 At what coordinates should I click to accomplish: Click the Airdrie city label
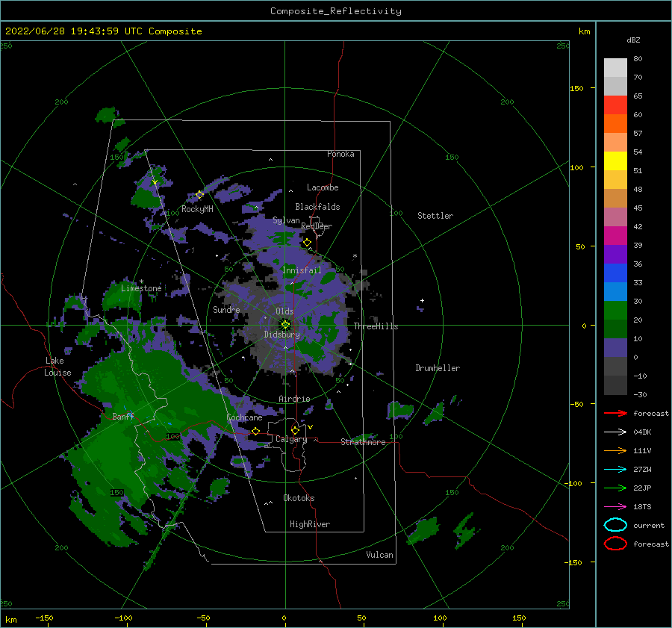pos(294,399)
